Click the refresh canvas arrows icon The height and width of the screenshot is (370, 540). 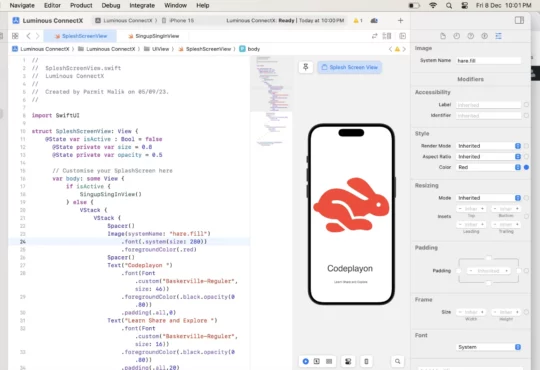(374, 36)
